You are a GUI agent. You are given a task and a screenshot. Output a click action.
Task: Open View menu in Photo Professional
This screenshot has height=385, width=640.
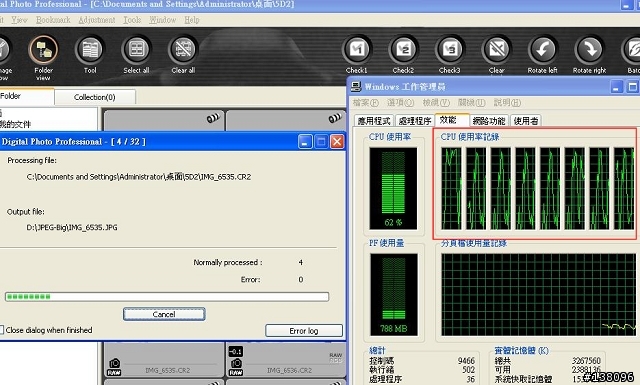[x=19, y=20]
